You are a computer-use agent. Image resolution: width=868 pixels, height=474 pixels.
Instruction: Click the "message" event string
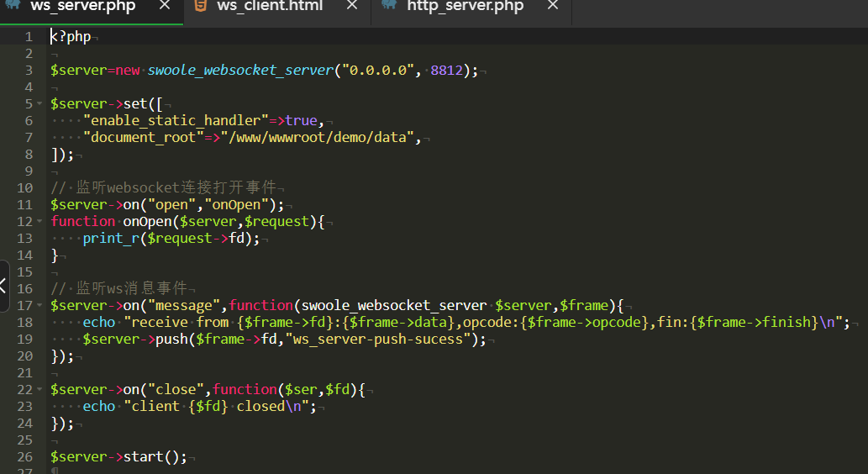pyautogui.click(x=184, y=306)
